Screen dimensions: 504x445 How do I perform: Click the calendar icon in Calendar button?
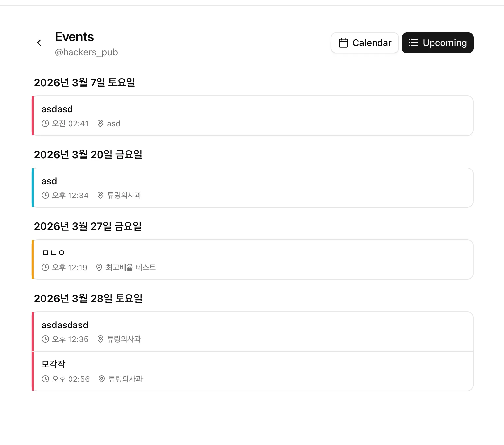pyautogui.click(x=343, y=43)
